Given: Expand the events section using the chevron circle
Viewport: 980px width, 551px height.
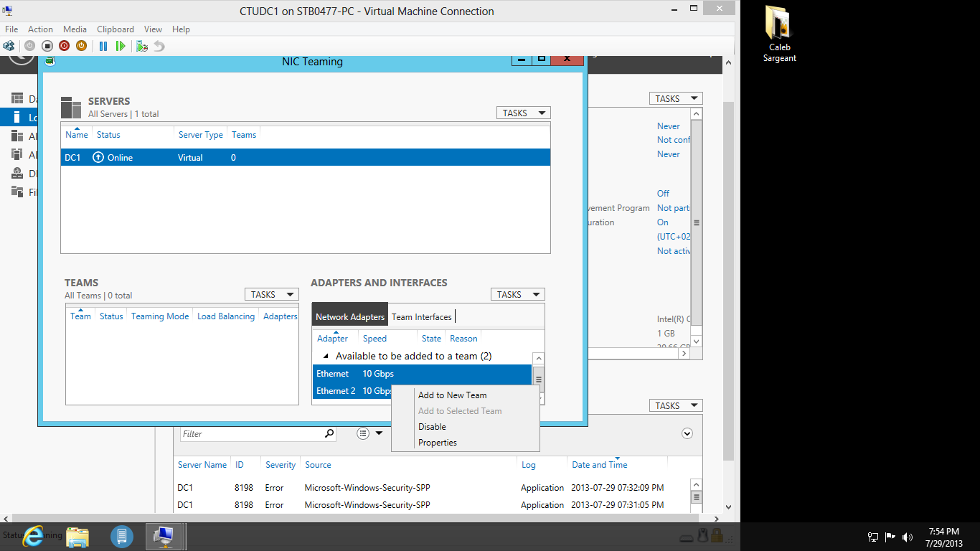Looking at the screenshot, I should [x=687, y=433].
